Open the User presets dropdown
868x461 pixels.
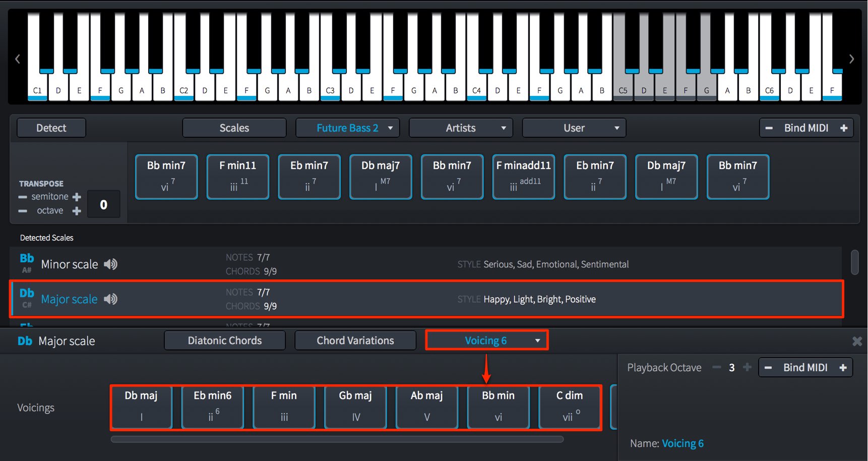pyautogui.click(x=574, y=128)
